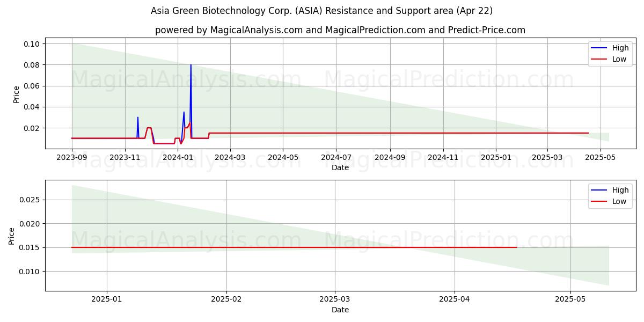
Task: Click the 2024-01 x-axis tick label
Action: [x=178, y=158]
